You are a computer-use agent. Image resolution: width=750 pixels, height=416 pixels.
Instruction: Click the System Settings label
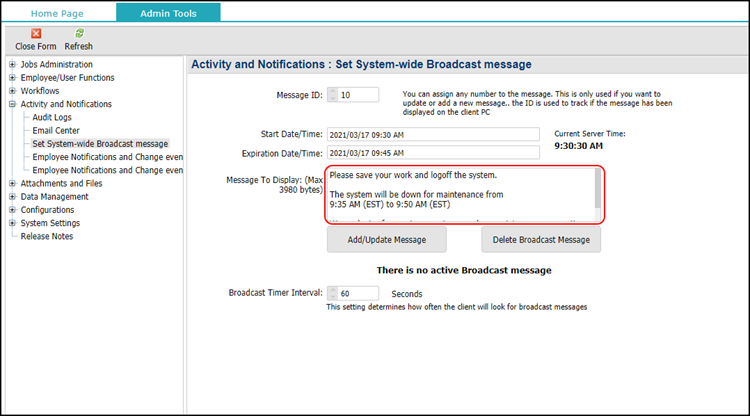point(50,223)
